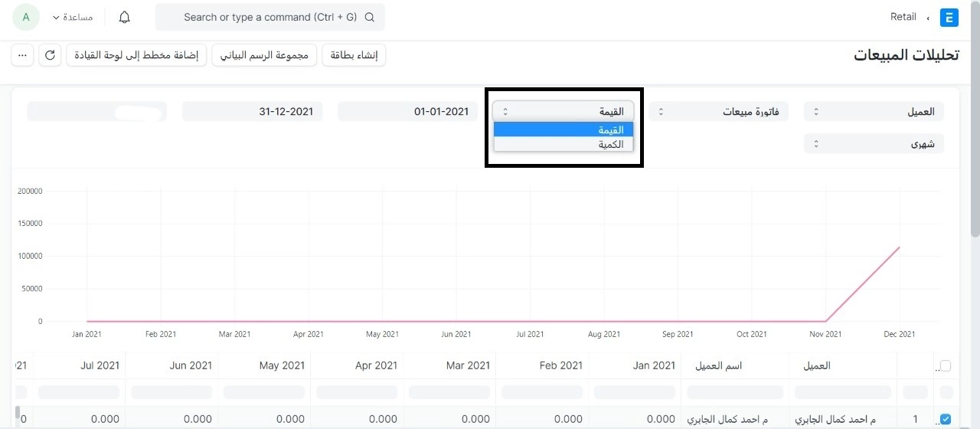Click the Feb 2021 column header

543,365
